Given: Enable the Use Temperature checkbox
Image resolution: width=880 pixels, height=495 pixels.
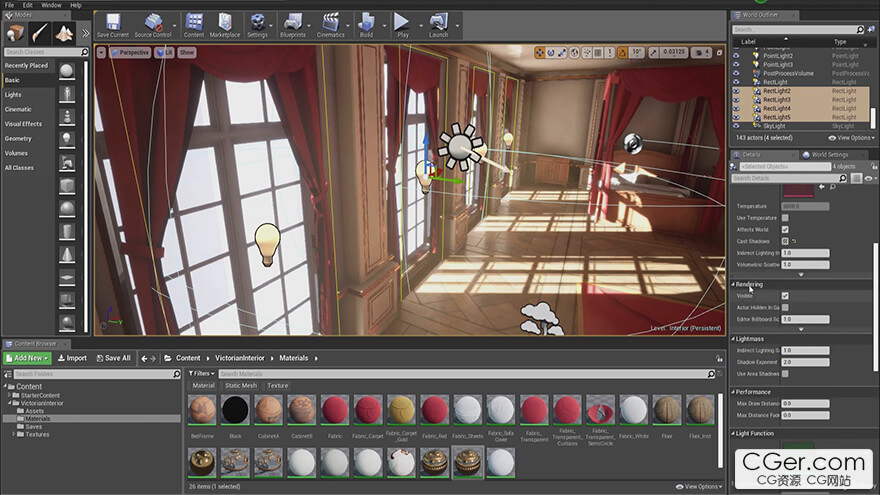Looking at the screenshot, I should click(x=785, y=217).
